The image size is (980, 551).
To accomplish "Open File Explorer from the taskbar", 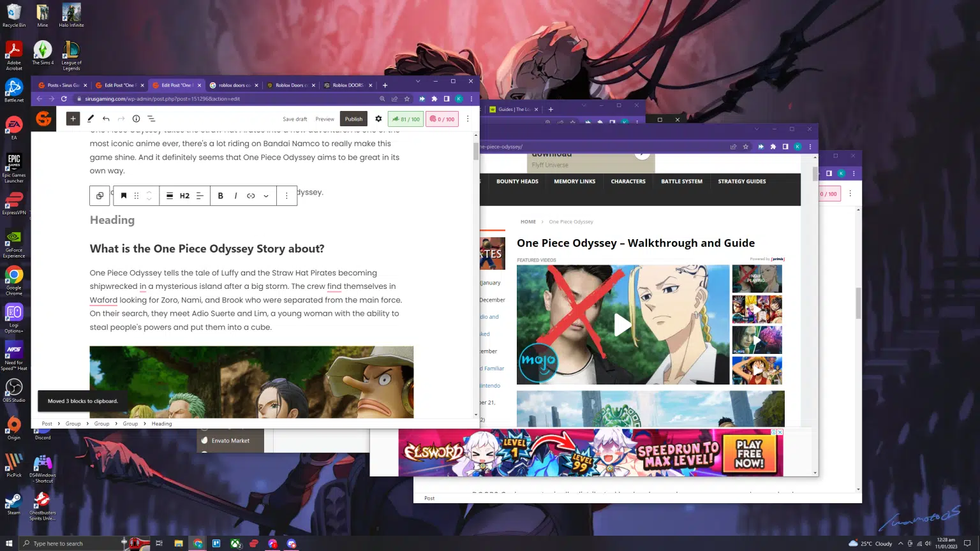I will [x=179, y=543].
